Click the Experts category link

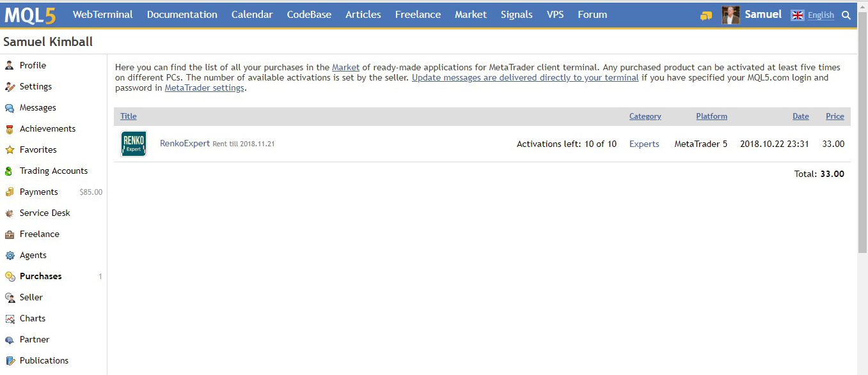click(x=644, y=144)
